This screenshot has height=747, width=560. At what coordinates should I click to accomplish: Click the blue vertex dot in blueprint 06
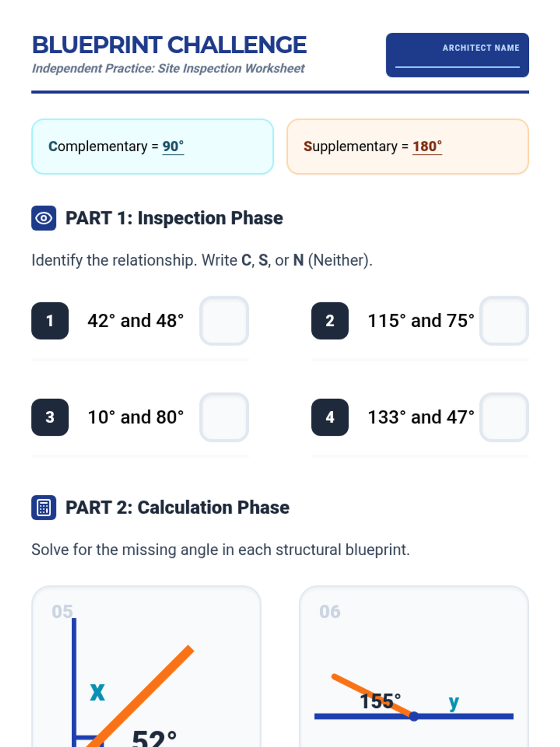pyautogui.click(x=414, y=716)
